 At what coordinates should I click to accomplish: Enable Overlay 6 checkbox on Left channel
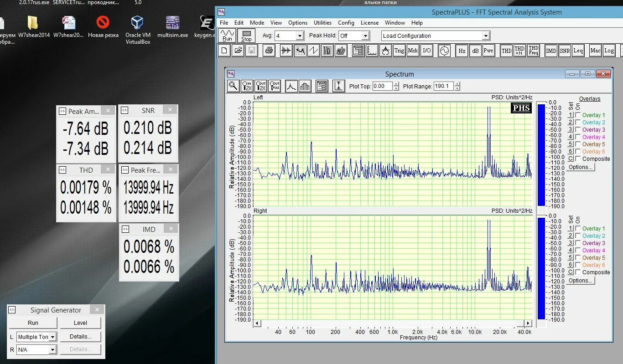tap(578, 152)
